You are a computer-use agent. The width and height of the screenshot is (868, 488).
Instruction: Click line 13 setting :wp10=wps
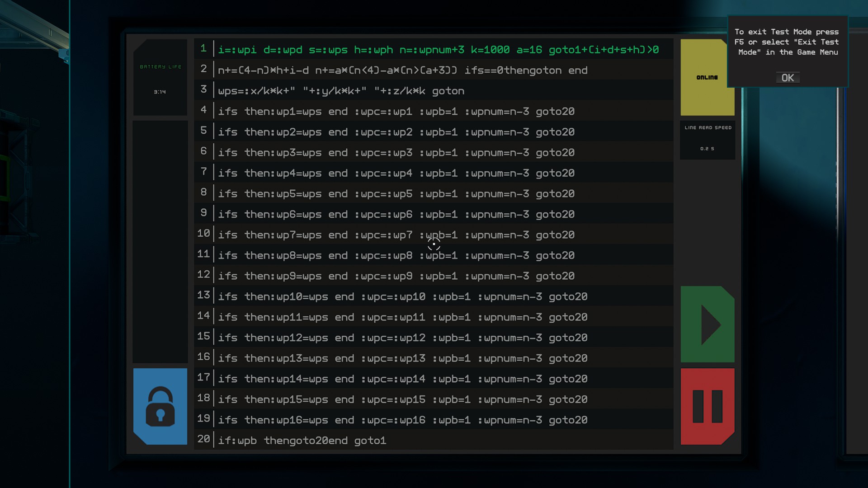coord(402,297)
